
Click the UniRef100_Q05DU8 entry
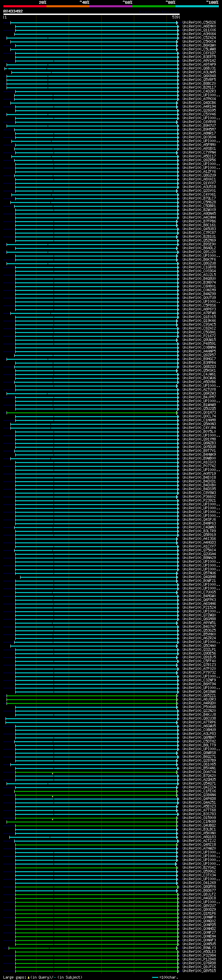coord(199,447)
